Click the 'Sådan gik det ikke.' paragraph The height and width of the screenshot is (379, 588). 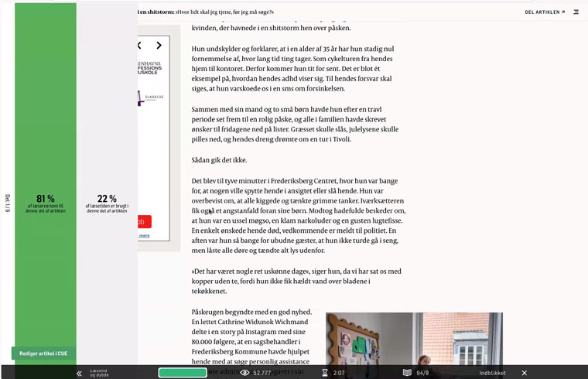(x=219, y=160)
